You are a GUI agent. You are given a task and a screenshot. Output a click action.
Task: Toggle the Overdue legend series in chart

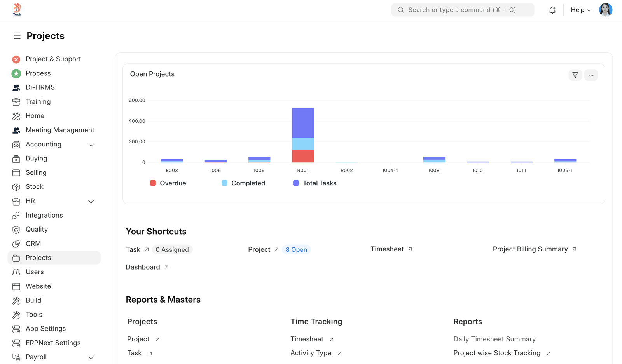(x=168, y=183)
